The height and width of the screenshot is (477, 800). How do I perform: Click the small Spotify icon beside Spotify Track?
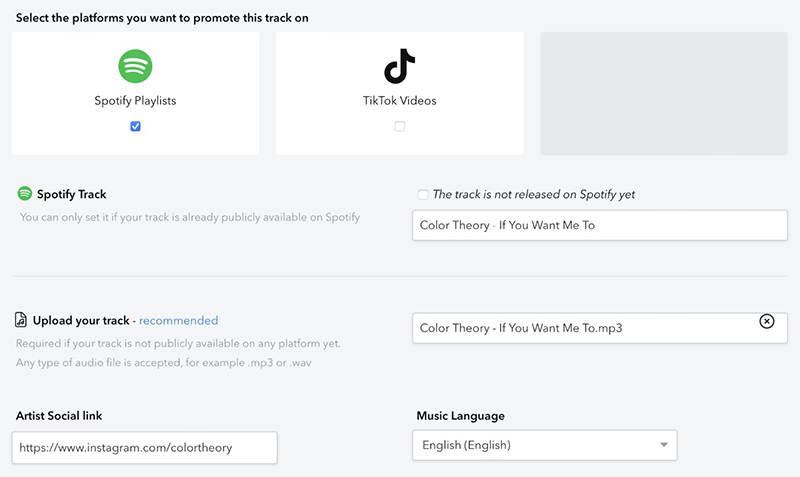tap(24, 193)
